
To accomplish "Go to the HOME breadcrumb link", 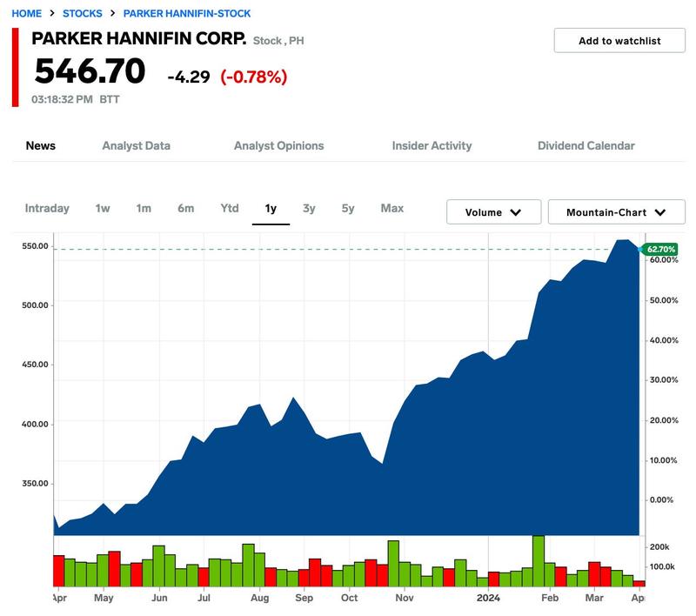I will click(27, 13).
